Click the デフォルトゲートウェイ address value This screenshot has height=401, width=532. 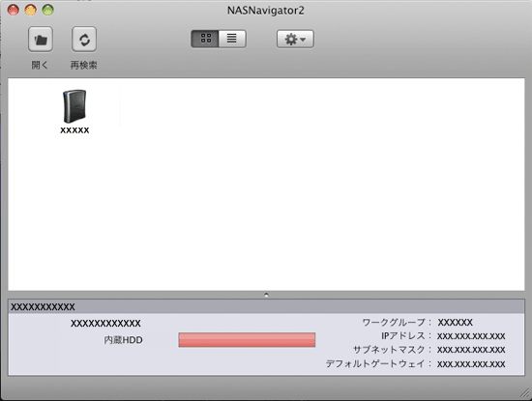[x=471, y=364]
